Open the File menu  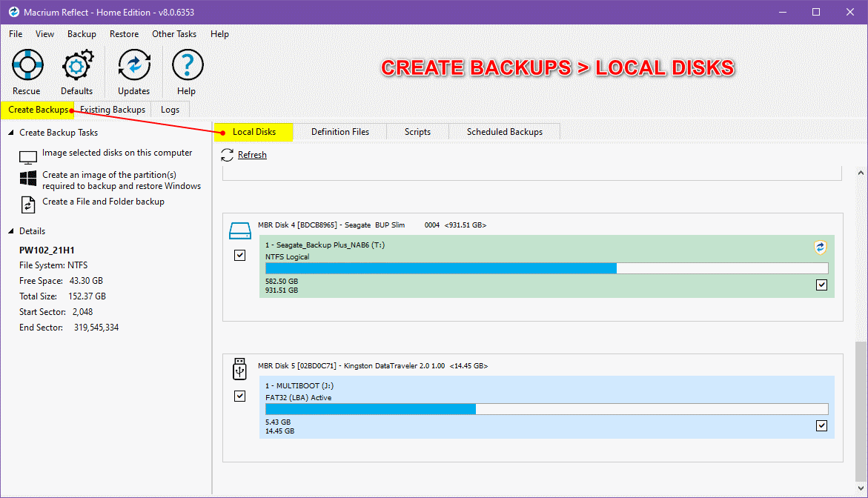[16, 34]
